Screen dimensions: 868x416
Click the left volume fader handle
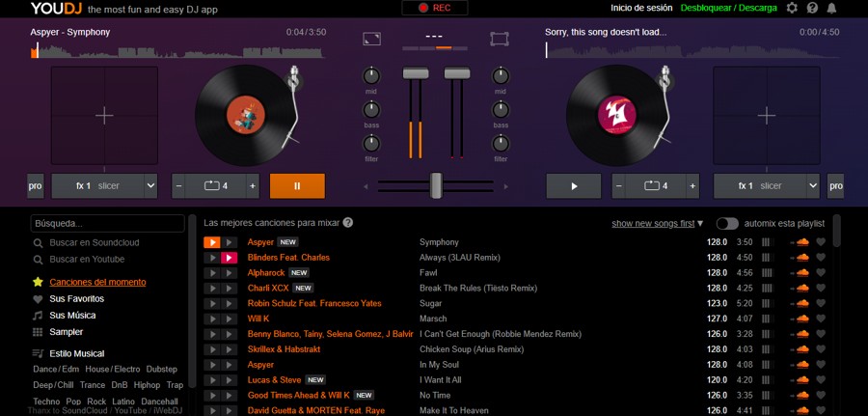(x=415, y=73)
